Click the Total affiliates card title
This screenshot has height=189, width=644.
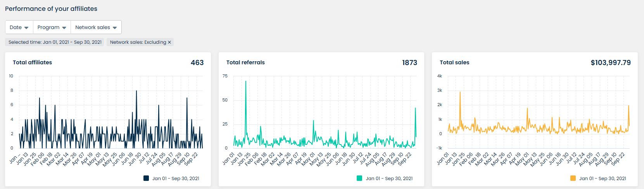click(32, 62)
